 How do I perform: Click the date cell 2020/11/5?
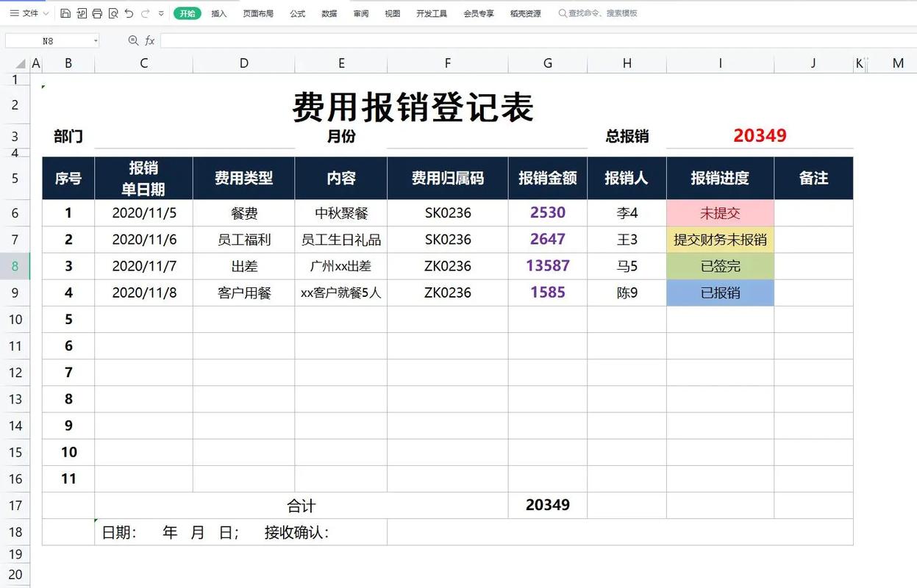pyautogui.click(x=144, y=213)
